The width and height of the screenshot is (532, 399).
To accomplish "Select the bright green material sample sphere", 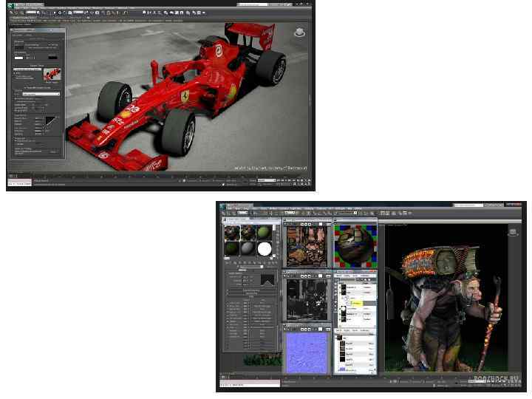I will [x=265, y=233].
